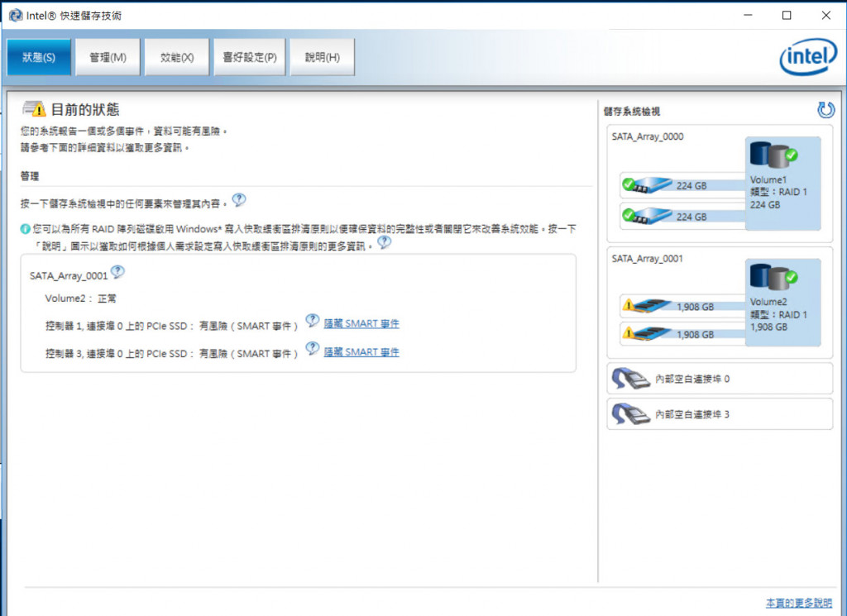Minimize the Intel storage window
This screenshot has height=616, width=847.
[748, 15]
